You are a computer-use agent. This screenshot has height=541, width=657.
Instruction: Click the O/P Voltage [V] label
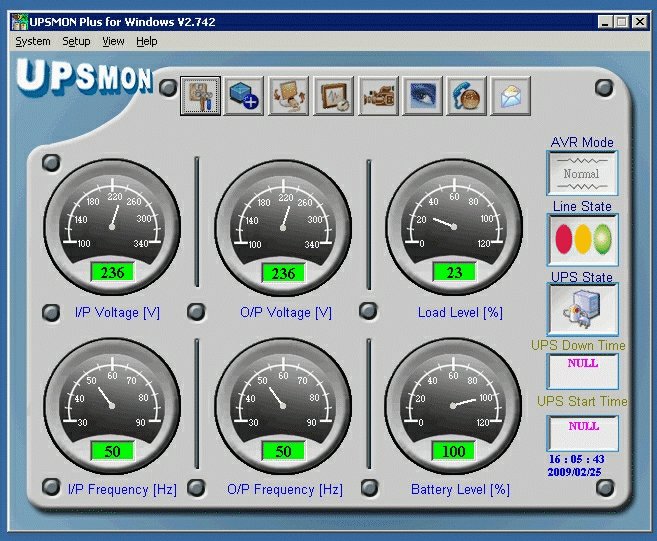tap(286, 313)
